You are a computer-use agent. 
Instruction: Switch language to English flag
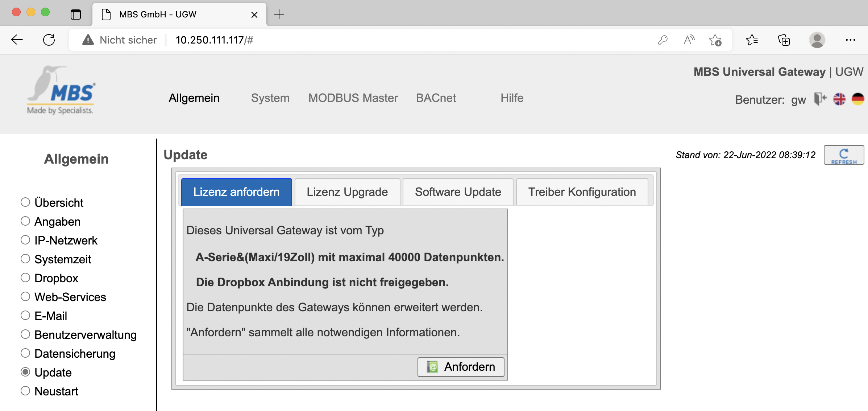(x=839, y=99)
